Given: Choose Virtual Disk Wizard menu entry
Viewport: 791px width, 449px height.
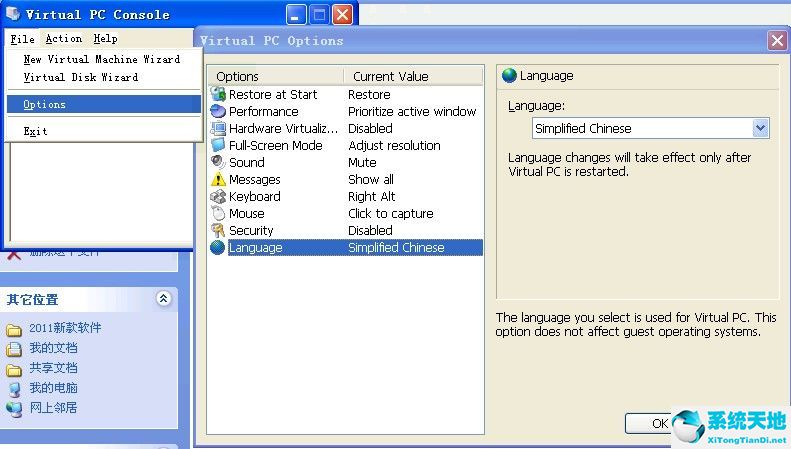Looking at the screenshot, I should coord(81,77).
